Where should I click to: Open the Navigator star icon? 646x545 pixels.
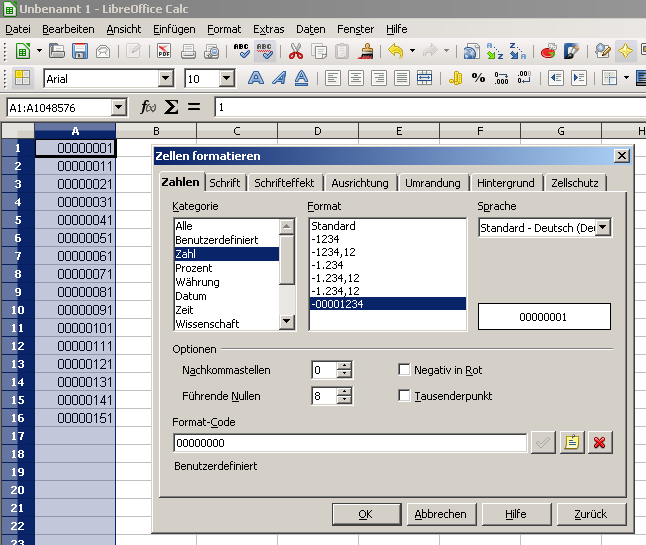625,51
